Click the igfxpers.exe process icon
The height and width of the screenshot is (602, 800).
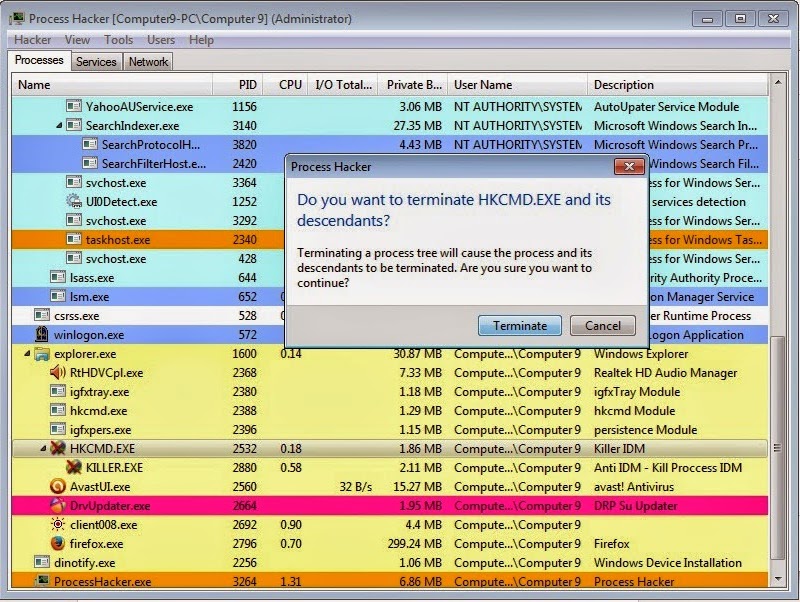click(58, 430)
